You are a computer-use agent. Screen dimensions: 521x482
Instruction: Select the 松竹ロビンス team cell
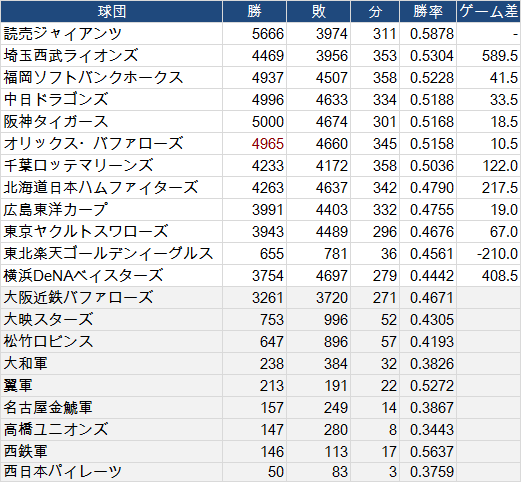pos(112,342)
